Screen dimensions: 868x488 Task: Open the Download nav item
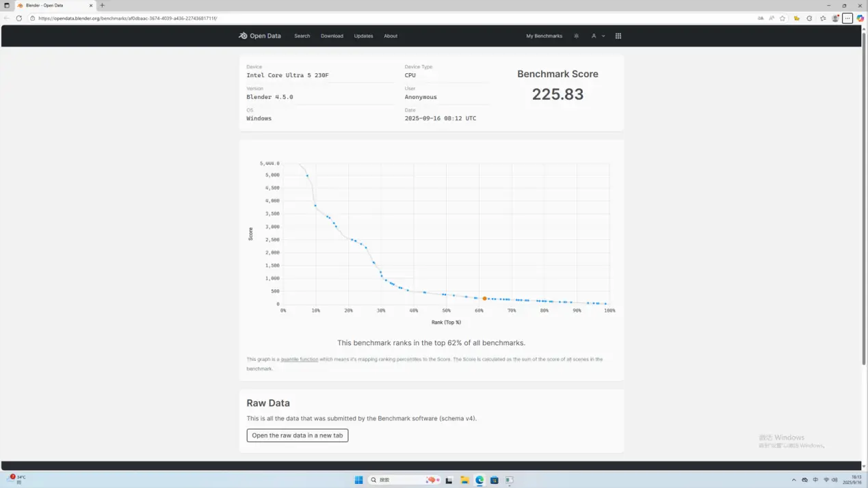[x=332, y=36]
